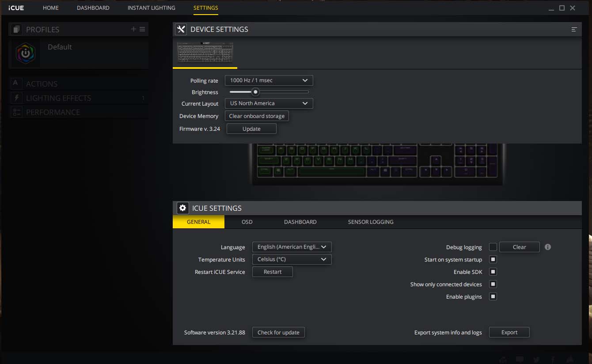Viewport: 592px width, 364px height.
Task: Open the Profiles hamburger menu
Action: coord(142,29)
